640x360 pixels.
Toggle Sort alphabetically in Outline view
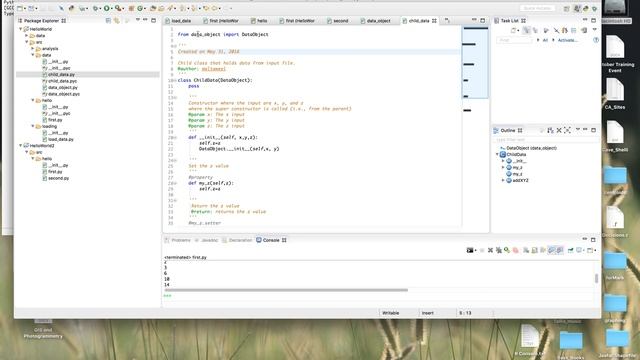tap(550, 130)
